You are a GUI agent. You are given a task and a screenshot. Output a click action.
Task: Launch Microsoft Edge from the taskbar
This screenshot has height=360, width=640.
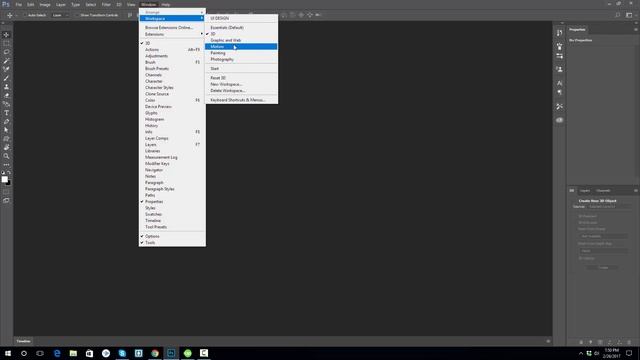57,353
